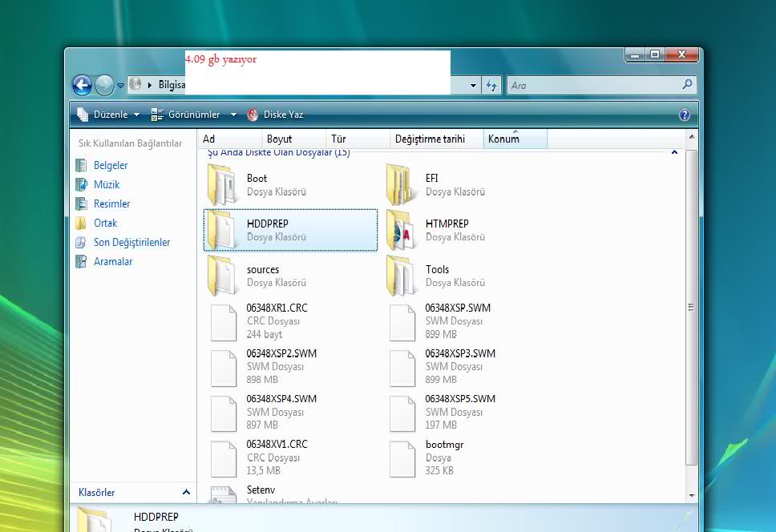Sort by Değiştirme tarihi column

(x=436, y=139)
